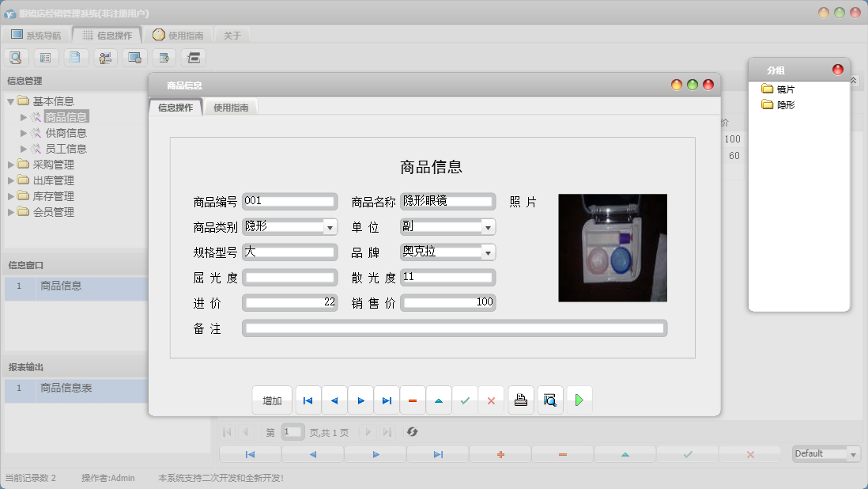
Task: Confirm changes with green check icon
Action: [x=466, y=400]
